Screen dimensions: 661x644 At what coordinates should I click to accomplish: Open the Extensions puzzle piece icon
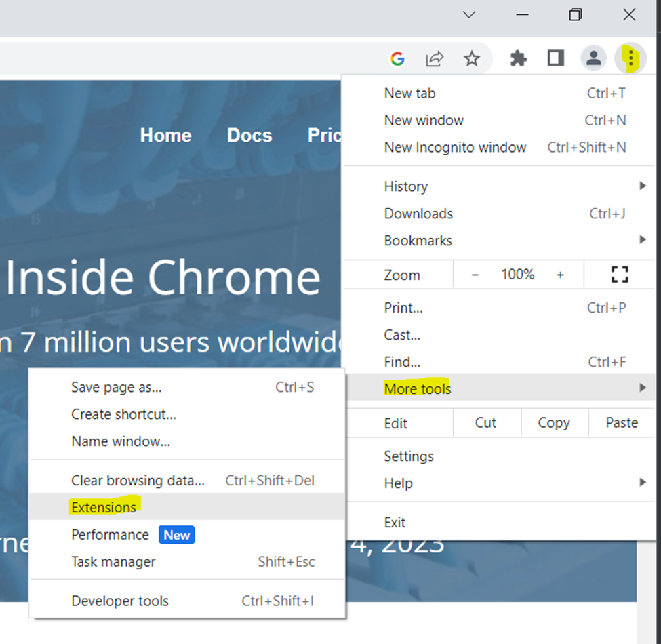(518, 58)
